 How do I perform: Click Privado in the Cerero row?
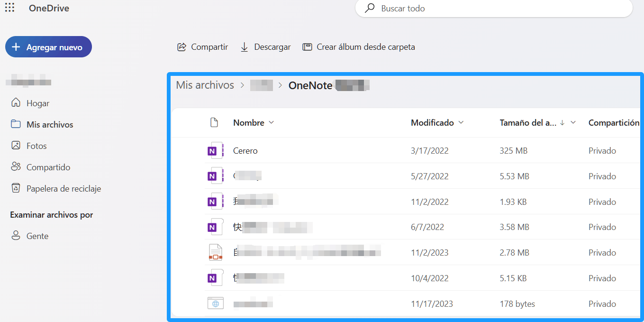click(x=602, y=150)
